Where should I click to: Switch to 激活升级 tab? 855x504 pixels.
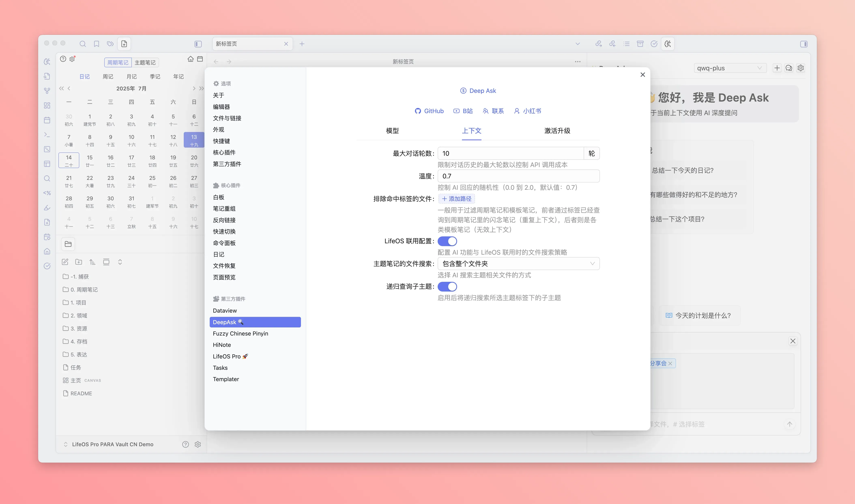tap(557, 131)
